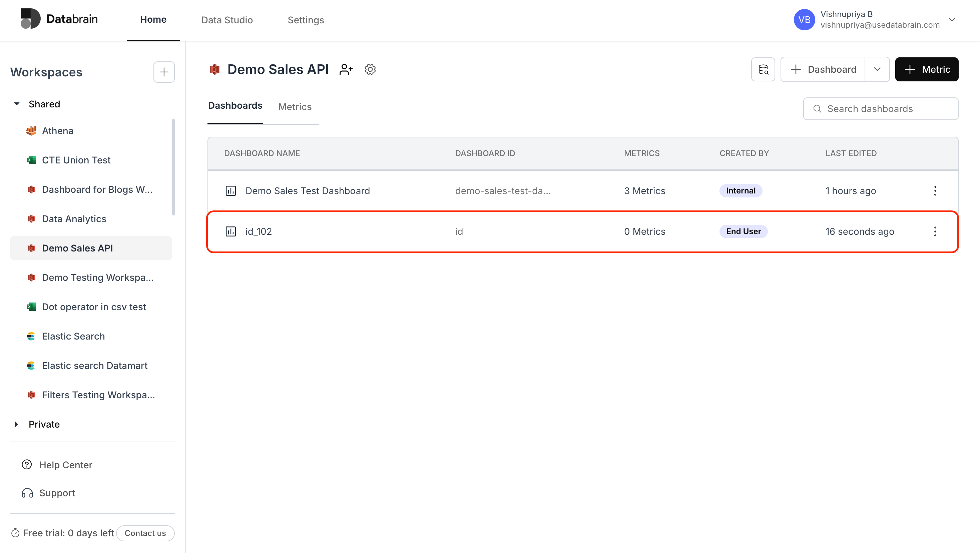Image resolution: width=980 pixels, height=553 pixels.
Task: Click the 3 Metrics cell
Action: coord(644,190)
